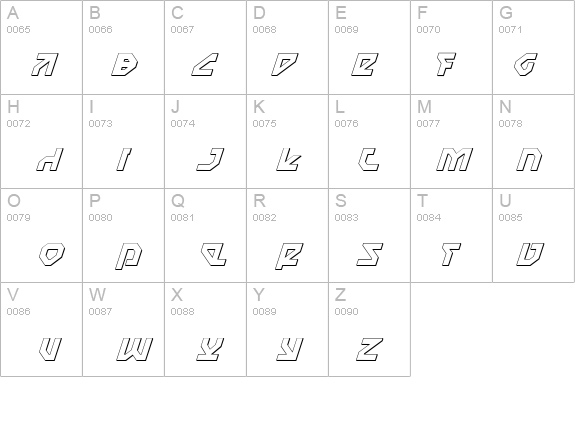Image resolution: width=575 pixels, height=421 pixels.
Task: Select the letter B glyph preview
Action: [125, 65]
